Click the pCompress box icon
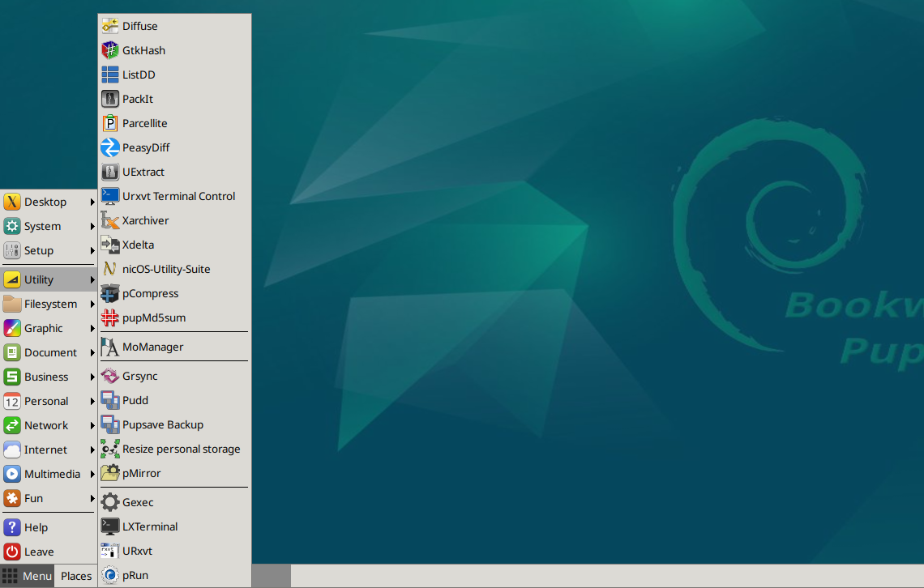 (x=110, y=294)
